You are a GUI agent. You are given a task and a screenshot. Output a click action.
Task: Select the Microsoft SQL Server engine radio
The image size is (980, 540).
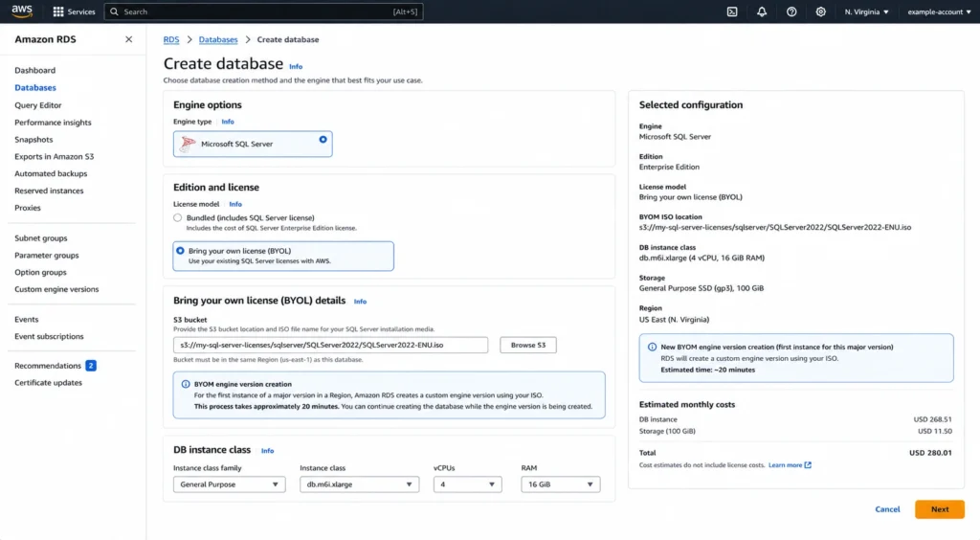323,140
